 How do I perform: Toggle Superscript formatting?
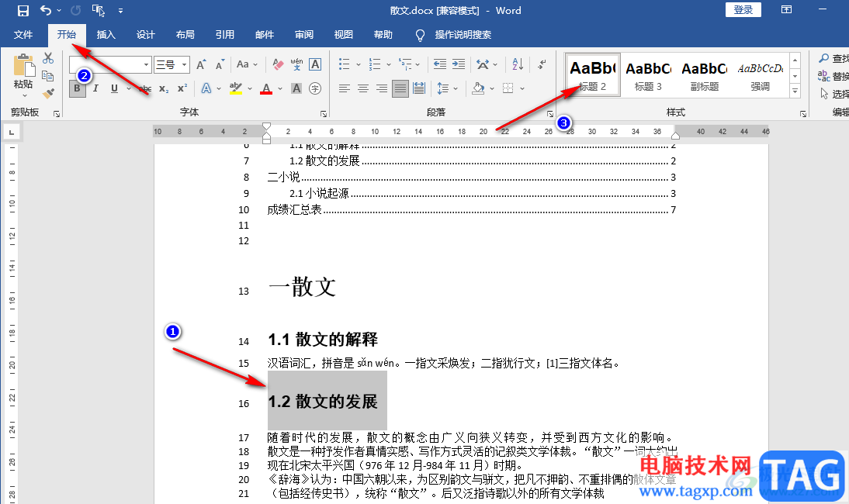coord(182,88)
